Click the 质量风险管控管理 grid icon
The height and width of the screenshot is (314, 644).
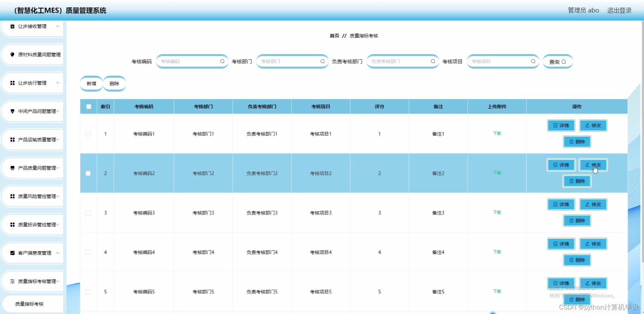12,196
